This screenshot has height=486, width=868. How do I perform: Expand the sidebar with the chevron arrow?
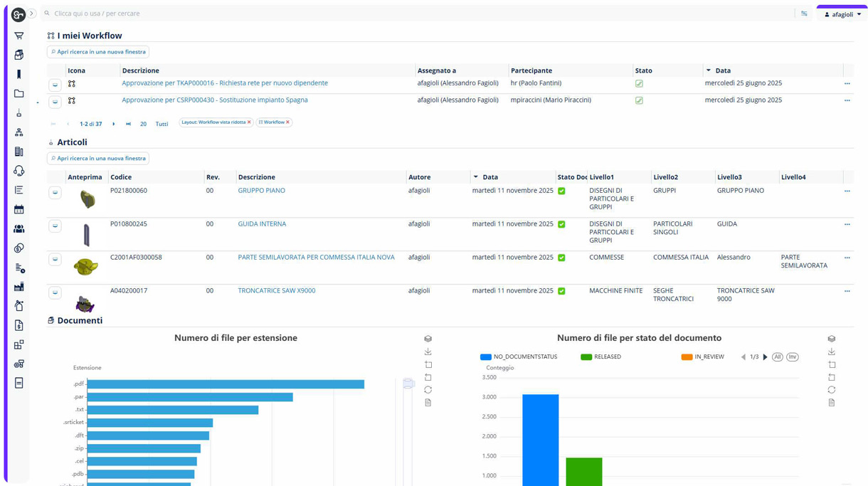32,14
